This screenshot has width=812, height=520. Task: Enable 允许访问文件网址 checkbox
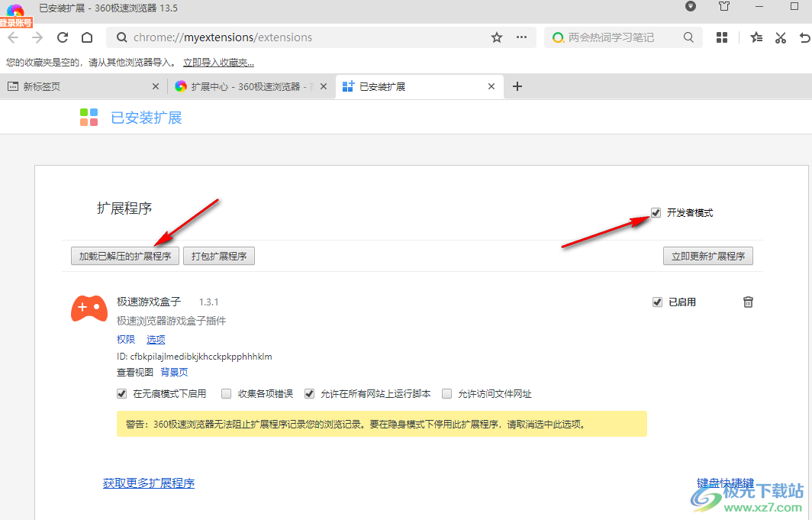(x=447, y=393)
